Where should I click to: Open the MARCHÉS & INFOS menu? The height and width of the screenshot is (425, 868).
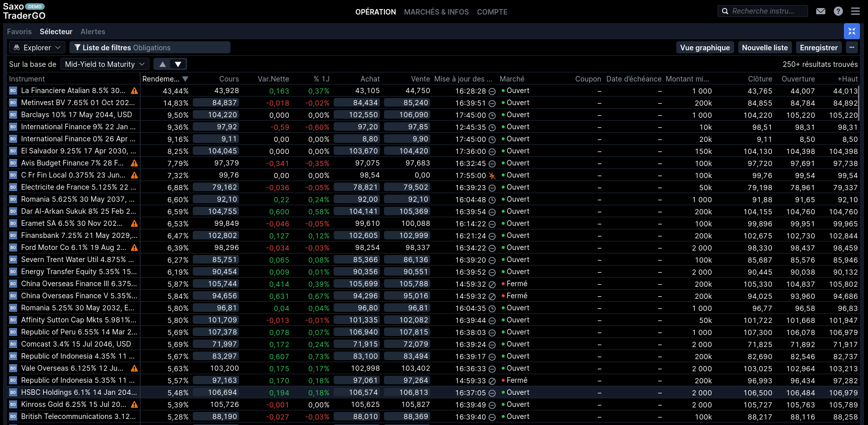tap(436, 12)
